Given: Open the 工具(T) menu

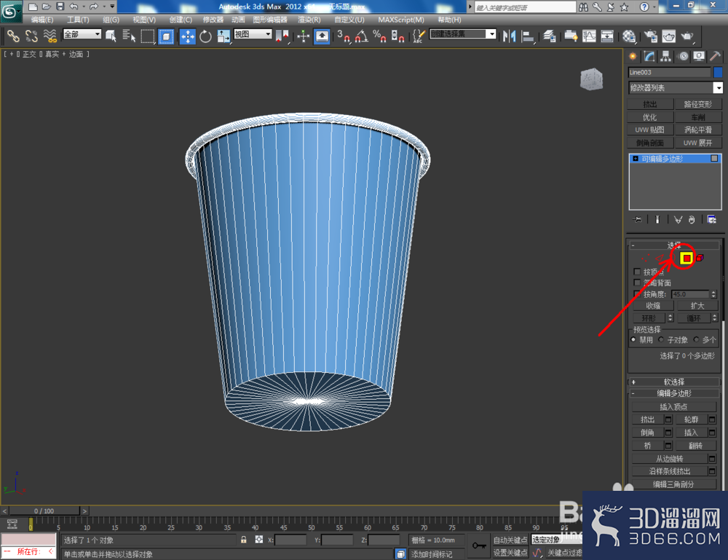Looking at the screenshot, I should tap(78, 20).
